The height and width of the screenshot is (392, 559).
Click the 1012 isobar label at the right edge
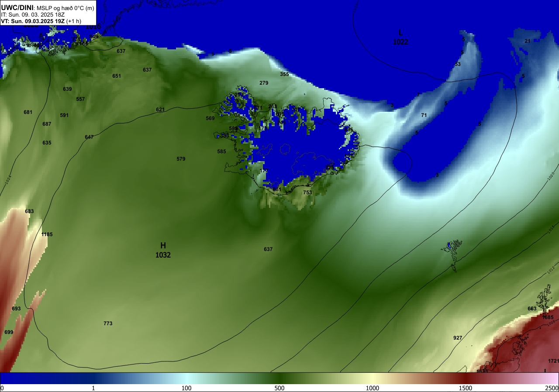click(550, 269)
